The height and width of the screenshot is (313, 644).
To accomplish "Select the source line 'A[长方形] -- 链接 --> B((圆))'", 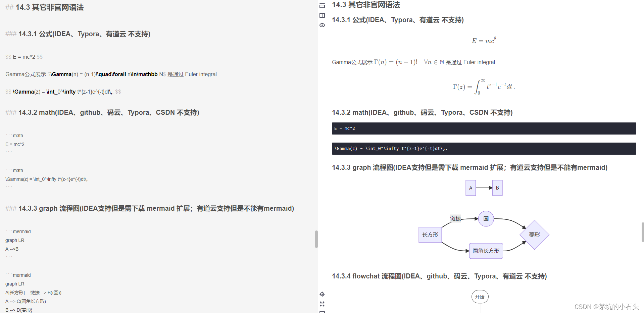I will coord(33,293).
